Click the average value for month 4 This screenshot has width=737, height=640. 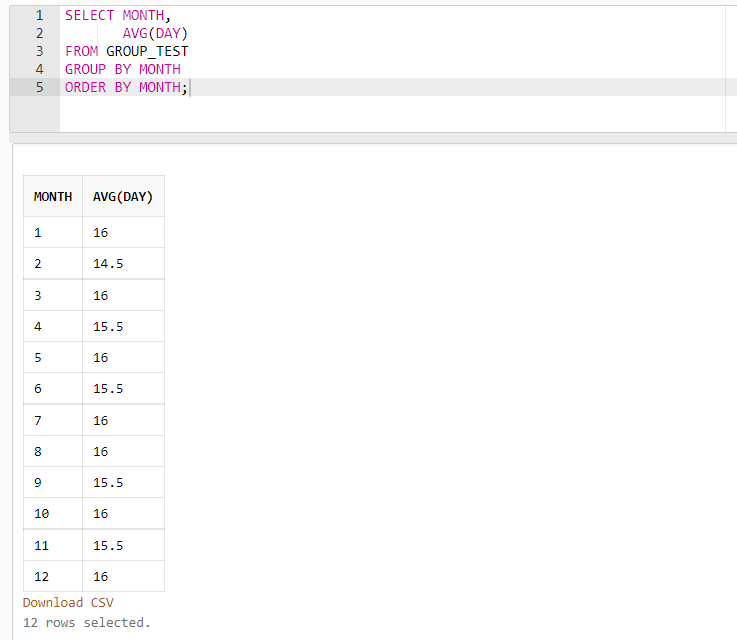(x=108, y=326)
